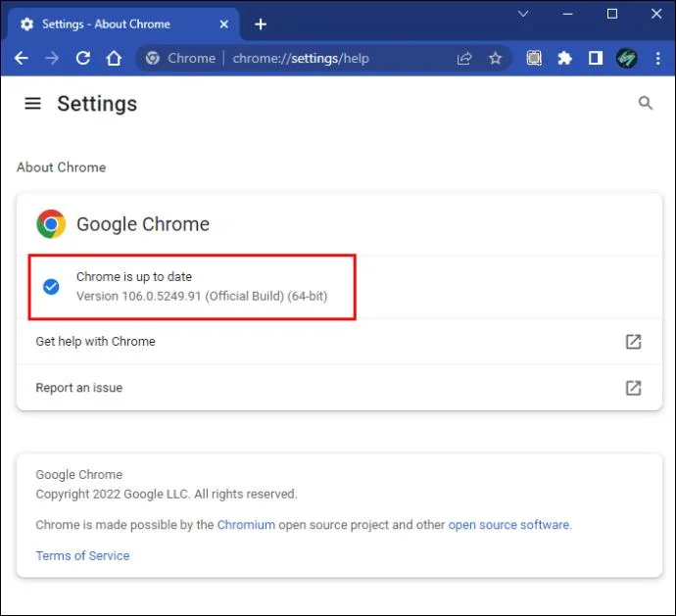676x616 pixels.
Task: Follow the Chromium link
Action: [x=246, y=525]
